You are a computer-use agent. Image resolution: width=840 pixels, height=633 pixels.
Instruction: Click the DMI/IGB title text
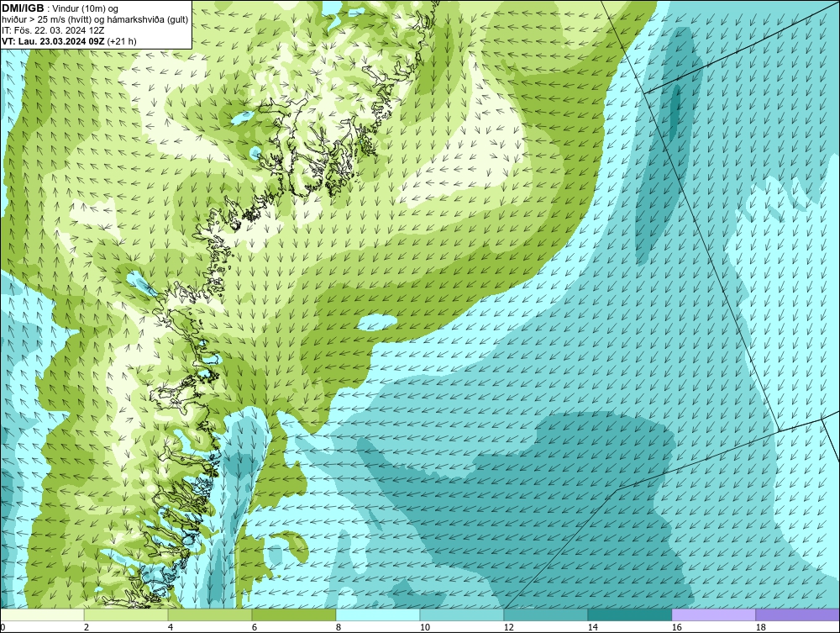23,8
